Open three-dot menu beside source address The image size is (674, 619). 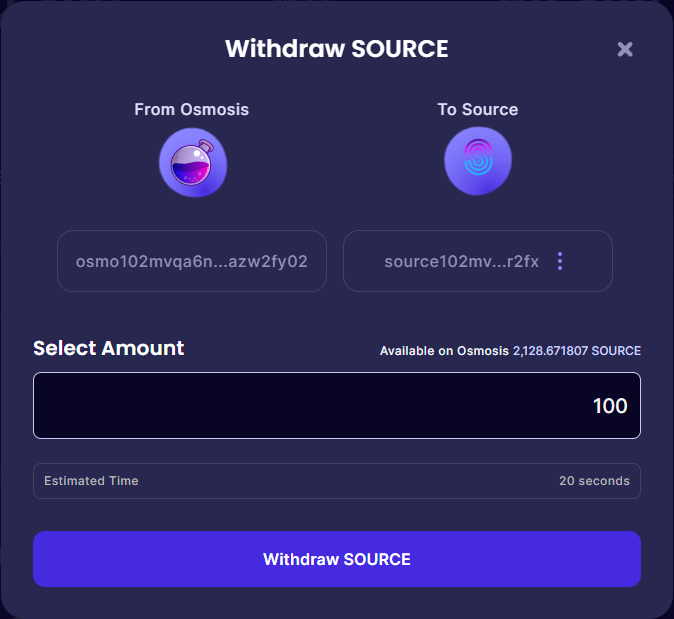coord(560,262)
